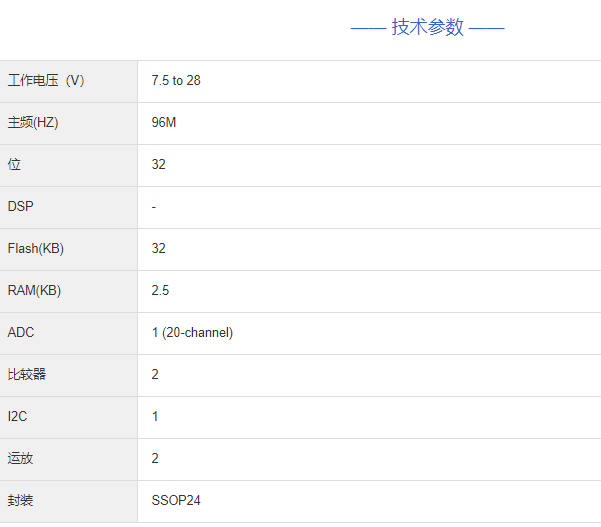The width and height of the screenshot is (601, 527).
Task: Click the value 1 in I2C row
Action: pos(155,416)
